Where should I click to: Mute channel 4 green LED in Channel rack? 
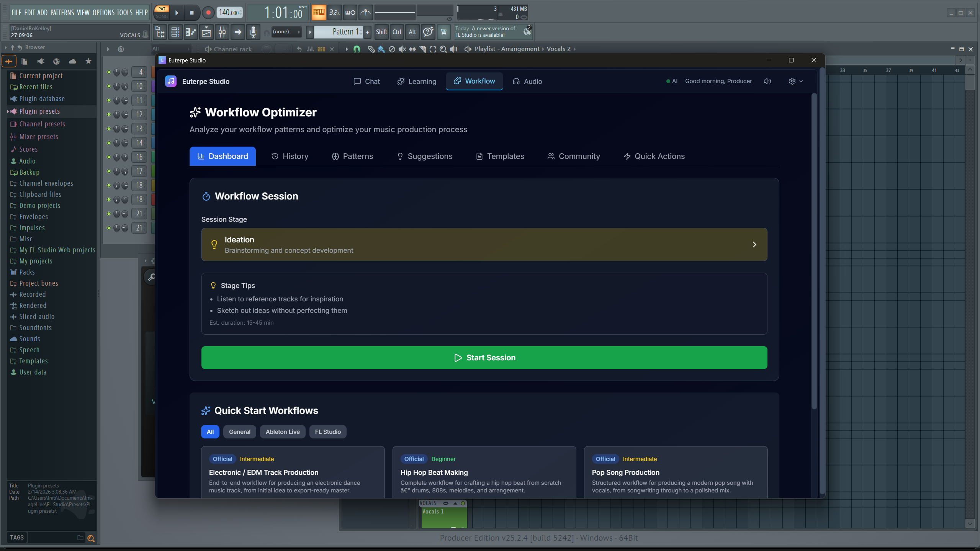tap(109, 72)
